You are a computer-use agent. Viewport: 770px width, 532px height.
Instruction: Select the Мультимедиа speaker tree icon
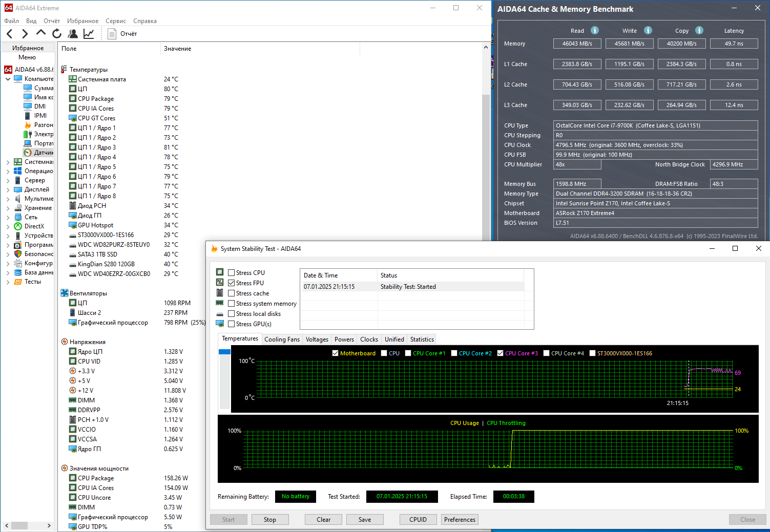(18, 199)
